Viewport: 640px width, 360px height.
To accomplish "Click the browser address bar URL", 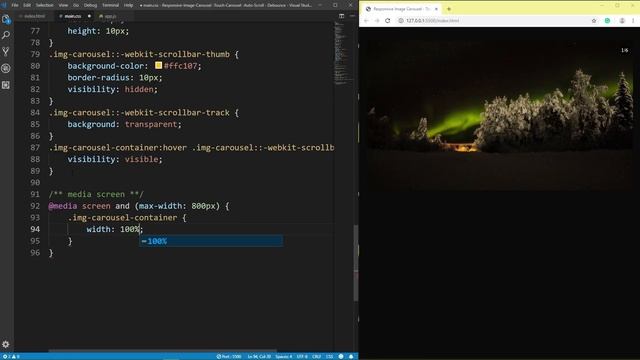I will coord(433,20).
